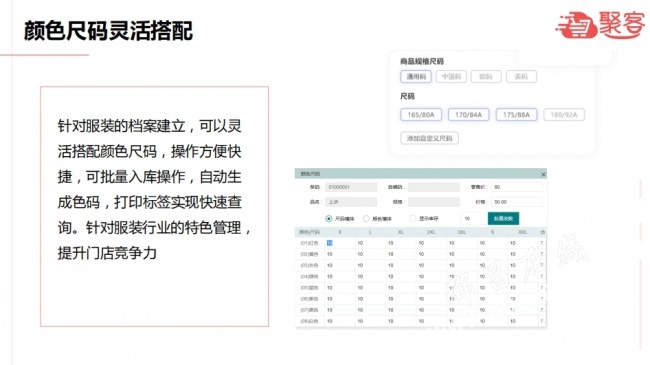Select the (01) 红色 row label
The width and height of the screenshot is (650, 365).
pyautogui.click(x=310, y=243)
